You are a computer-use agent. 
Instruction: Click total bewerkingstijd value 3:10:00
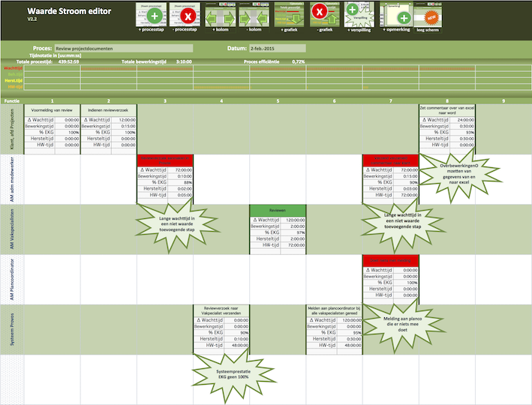click(184, 61)
